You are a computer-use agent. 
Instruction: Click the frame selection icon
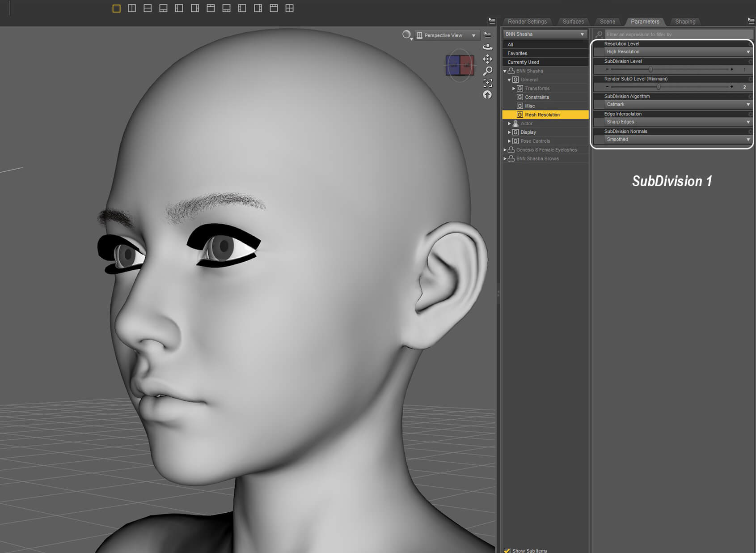[x=488, y=83]
